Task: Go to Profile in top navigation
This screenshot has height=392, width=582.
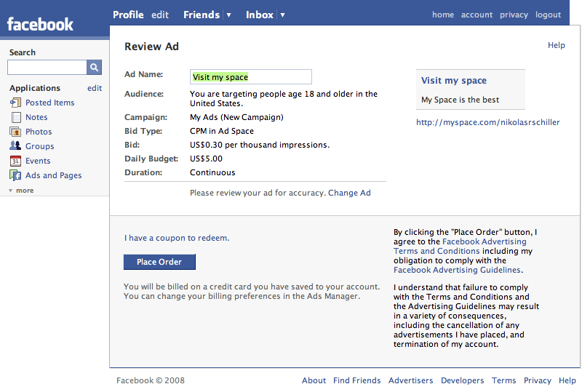Action: click(128, 15)
